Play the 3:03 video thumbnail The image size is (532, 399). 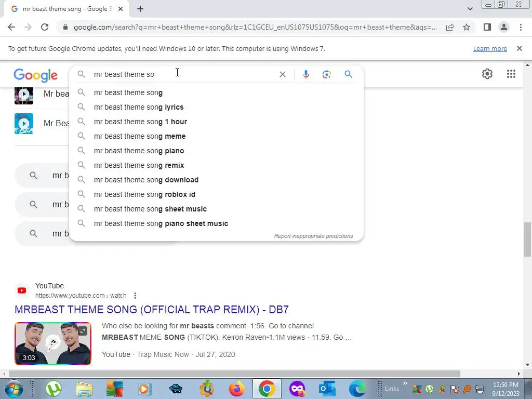coord(53,343)
